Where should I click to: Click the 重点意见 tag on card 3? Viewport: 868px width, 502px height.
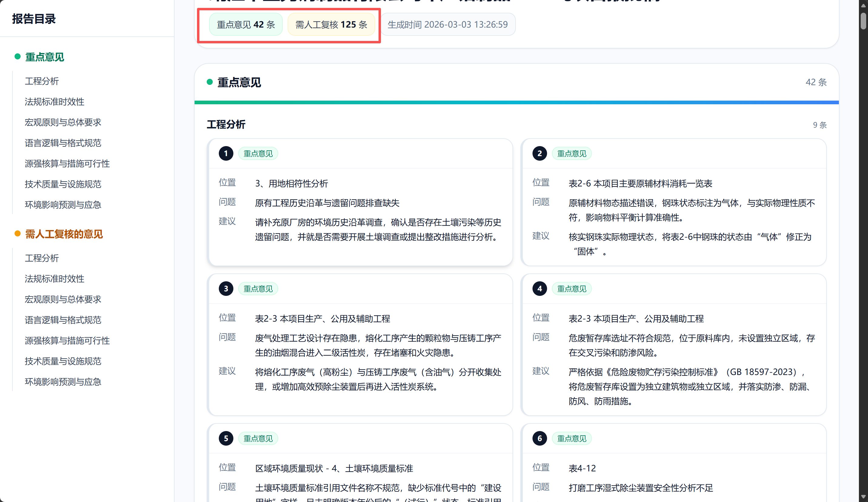click(258, 289)
